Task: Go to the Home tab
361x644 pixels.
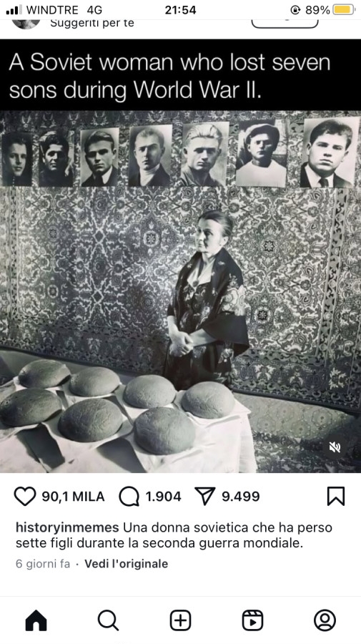Action: (x=36, y=620)
